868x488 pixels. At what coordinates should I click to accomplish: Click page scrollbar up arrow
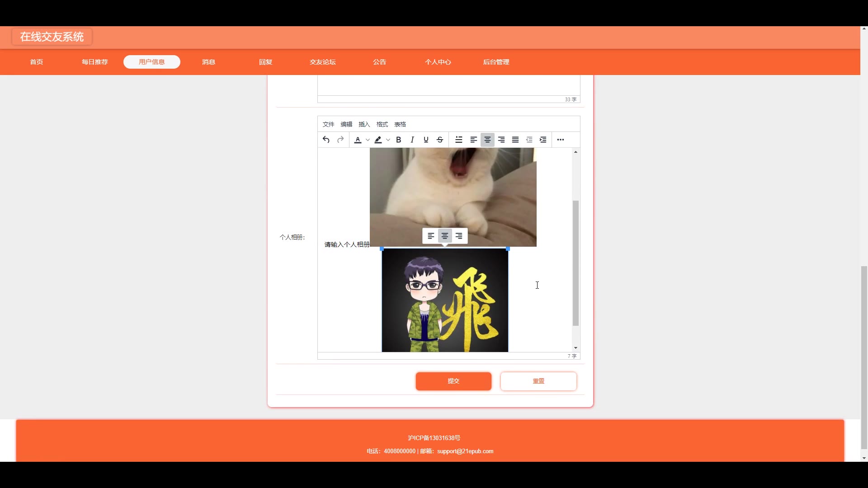(x=864, y=29)
